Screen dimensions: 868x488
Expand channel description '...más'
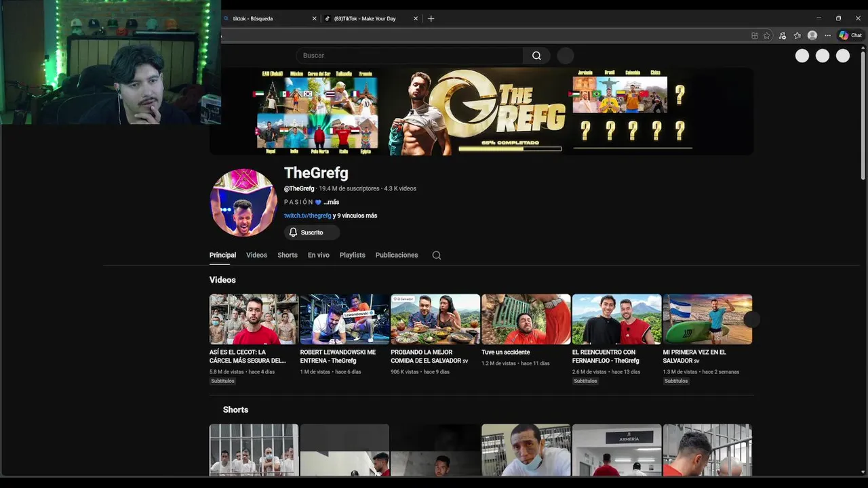(331, 202)
